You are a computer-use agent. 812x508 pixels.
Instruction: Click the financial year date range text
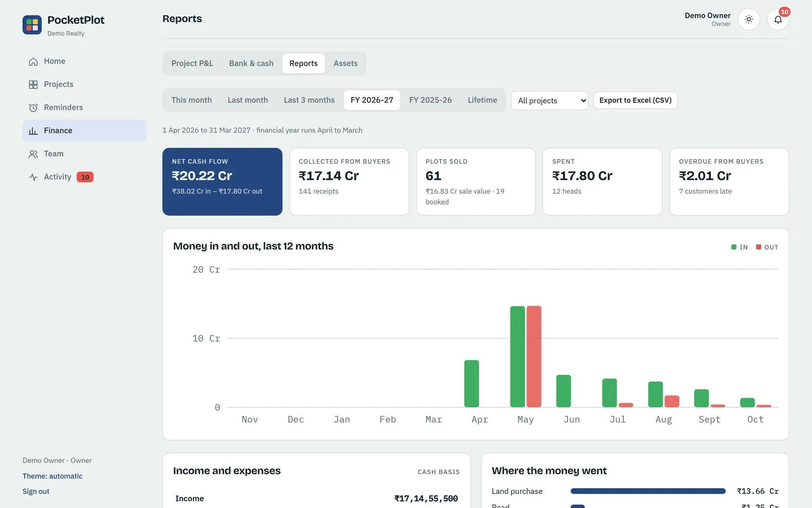coord(263,130)
